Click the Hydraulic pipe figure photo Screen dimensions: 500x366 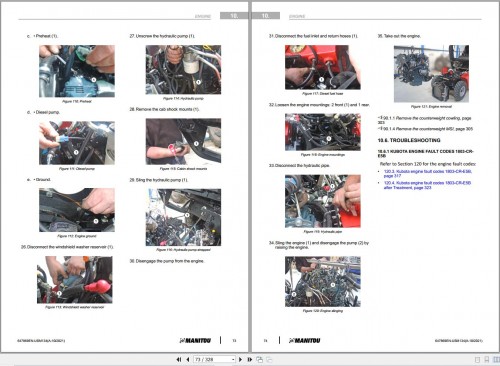click(x=323, y=201)
